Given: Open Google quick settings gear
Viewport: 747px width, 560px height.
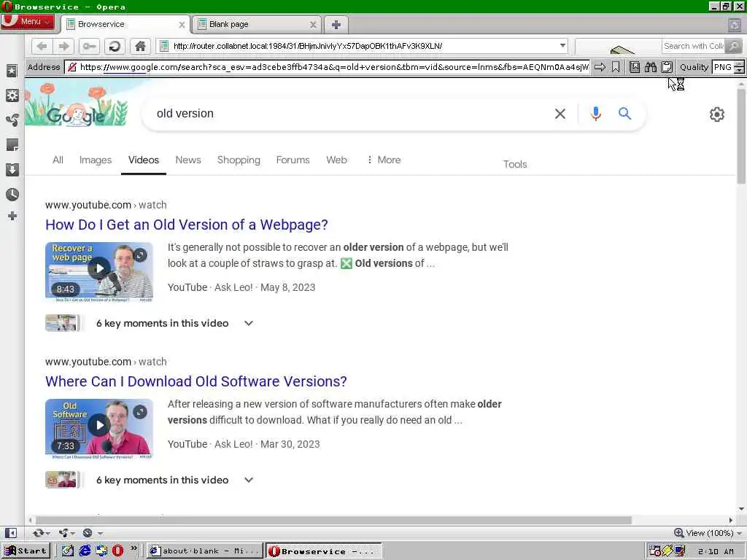Looking at the screenshot, I should click(716, 114).
